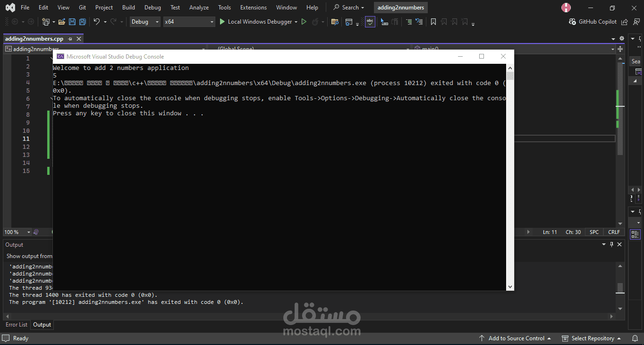Open the Debug menu
Viewport: 644px width, 345px height.
(x=153, y=8)
